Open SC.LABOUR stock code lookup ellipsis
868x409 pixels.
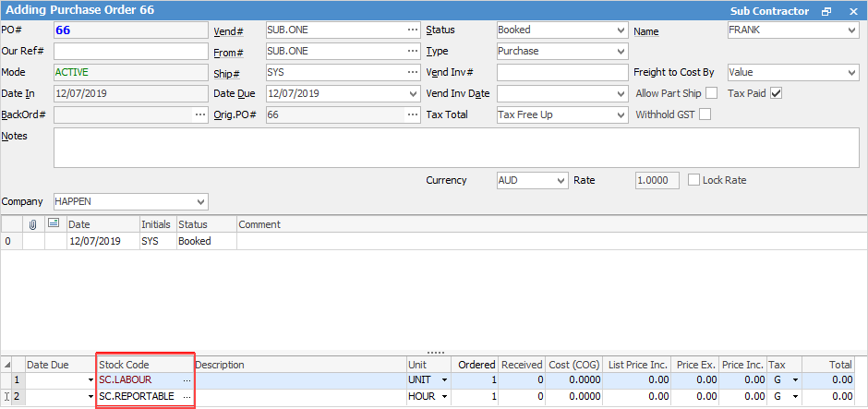(187, 380)
